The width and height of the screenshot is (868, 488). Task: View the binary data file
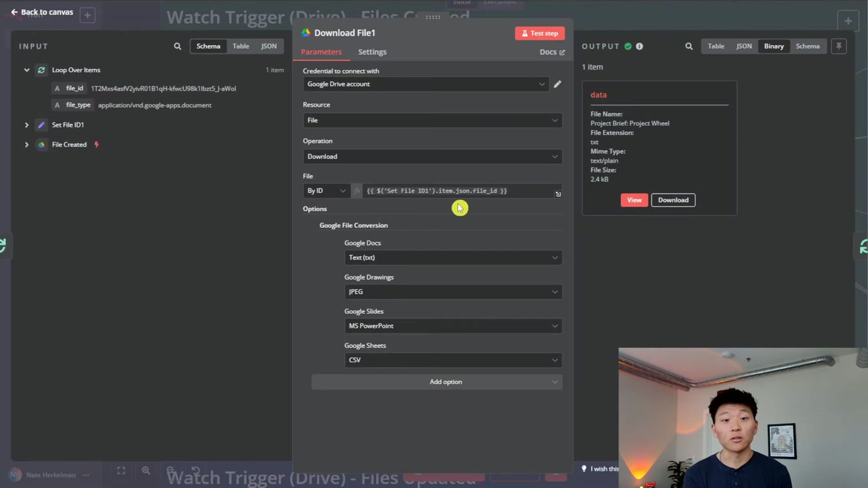[634, 200]
